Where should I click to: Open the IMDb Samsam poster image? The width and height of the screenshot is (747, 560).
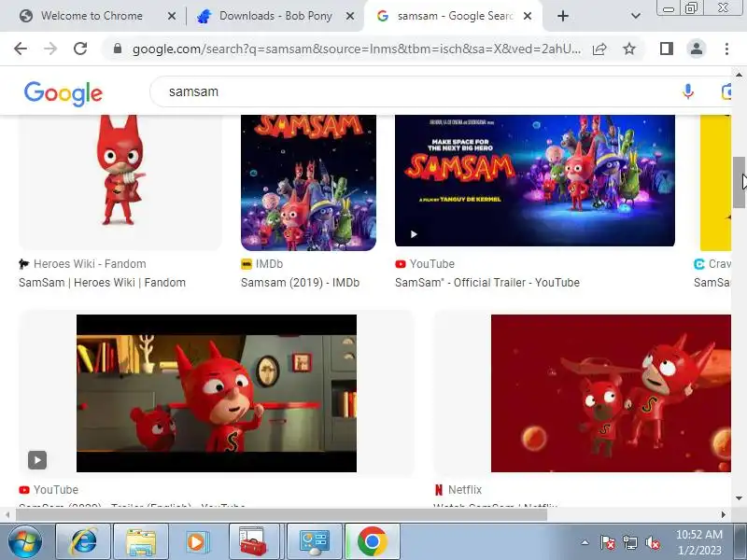pyautogui.click(x=308, y=182)
